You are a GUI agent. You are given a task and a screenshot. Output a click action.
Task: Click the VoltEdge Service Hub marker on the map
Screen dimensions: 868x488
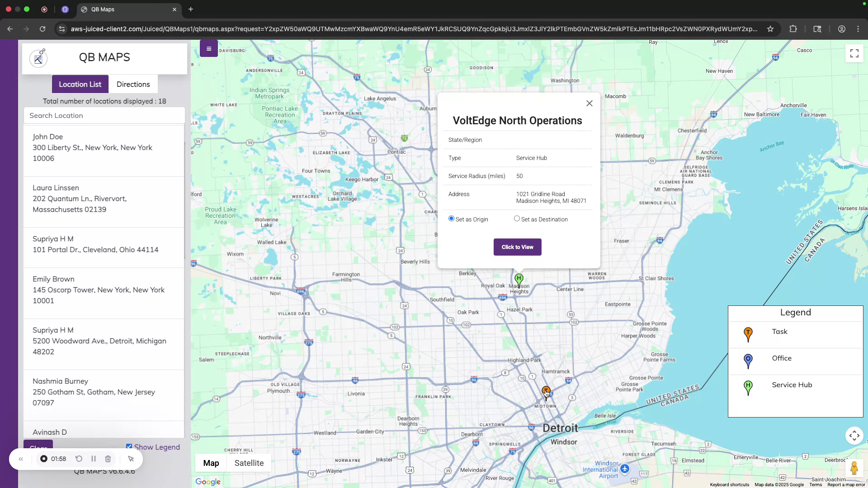[519, 279]
